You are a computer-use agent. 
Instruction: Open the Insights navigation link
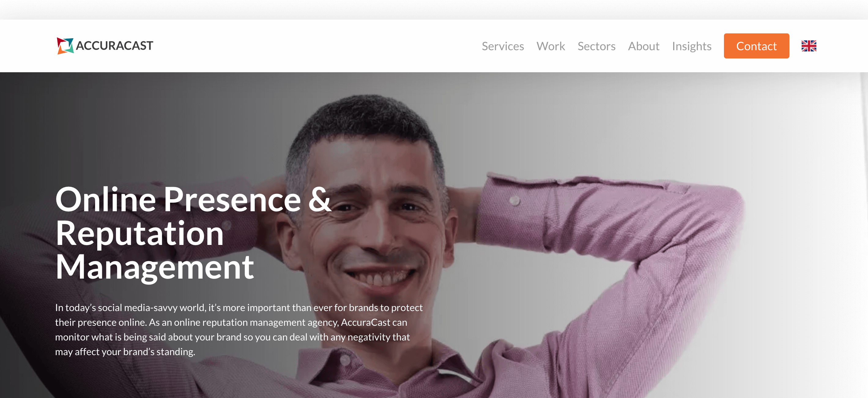(x=692, y=46)
